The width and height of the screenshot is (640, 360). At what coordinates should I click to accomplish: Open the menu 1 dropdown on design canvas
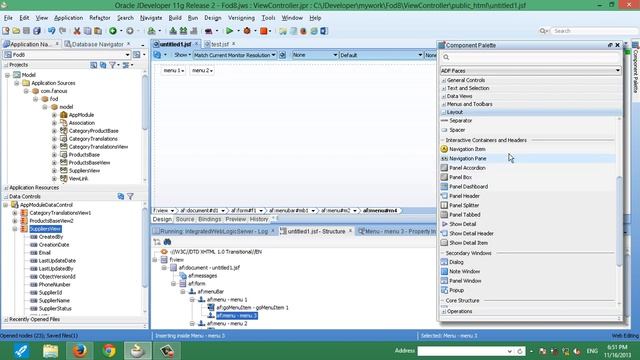(173, 71)
